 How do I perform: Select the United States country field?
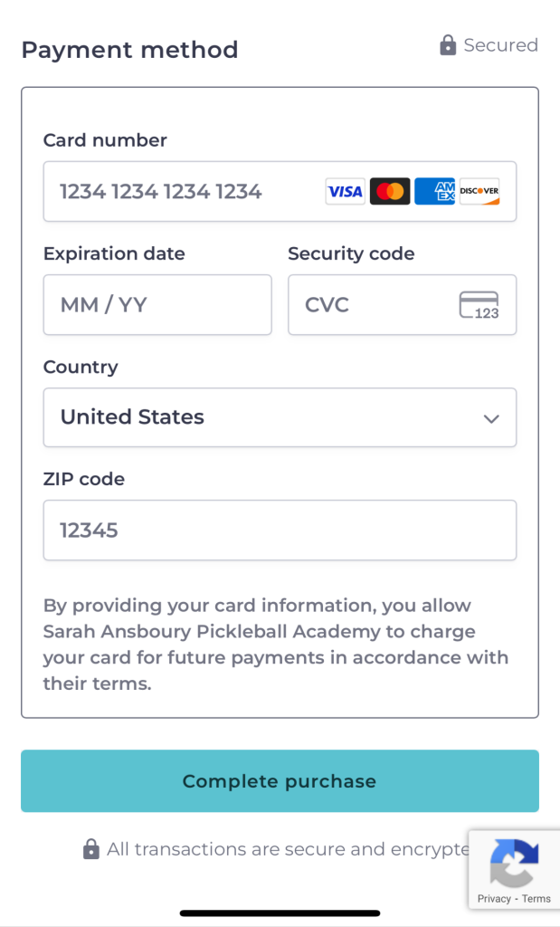pyautogui.click(x=280, y=417)
